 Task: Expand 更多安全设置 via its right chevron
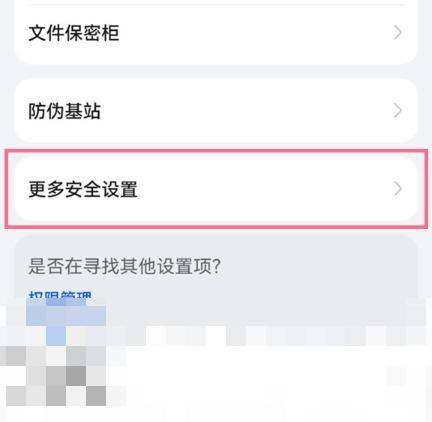[x=397, y=189]
